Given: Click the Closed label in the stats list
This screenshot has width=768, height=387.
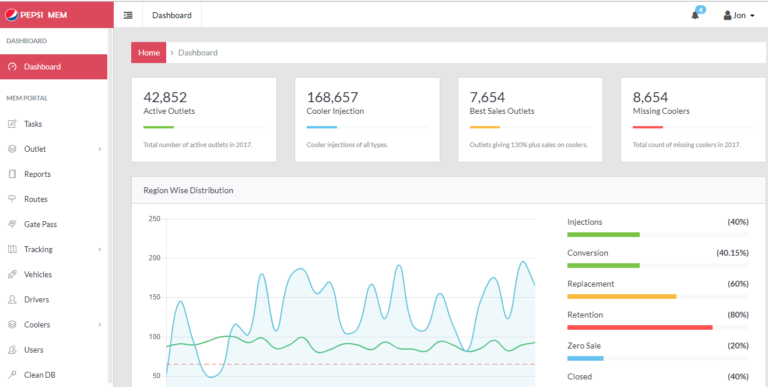Looking at the screenshot, I should (579, 376).
